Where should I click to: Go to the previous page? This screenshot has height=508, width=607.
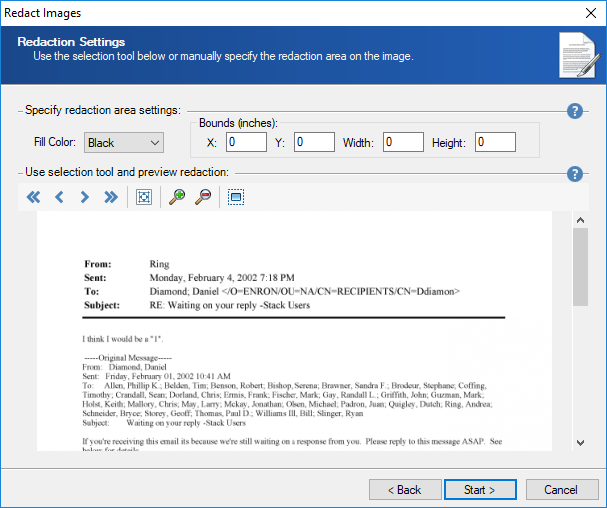[x=59, y=197]
